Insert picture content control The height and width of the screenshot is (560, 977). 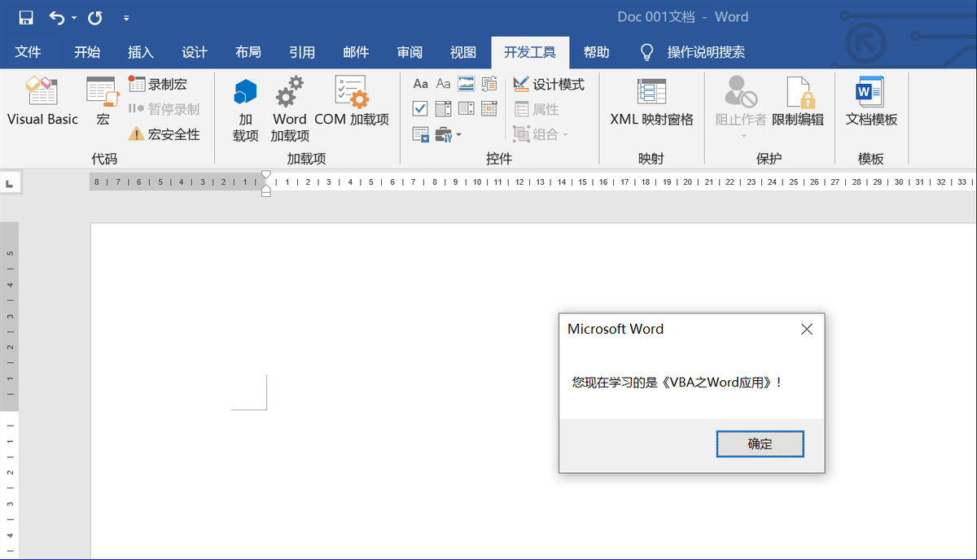[x=467, y=84]
